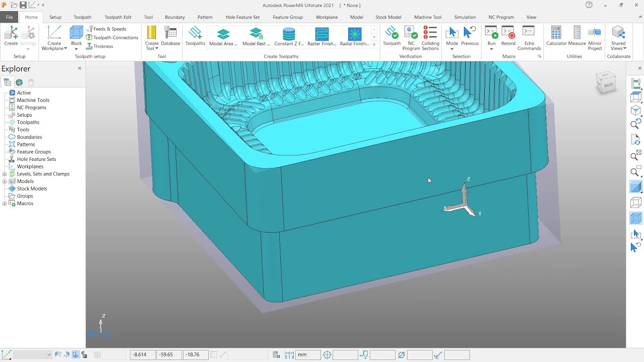
Task: Click the zoom to fit view icon
Action: tap(635, 156)
